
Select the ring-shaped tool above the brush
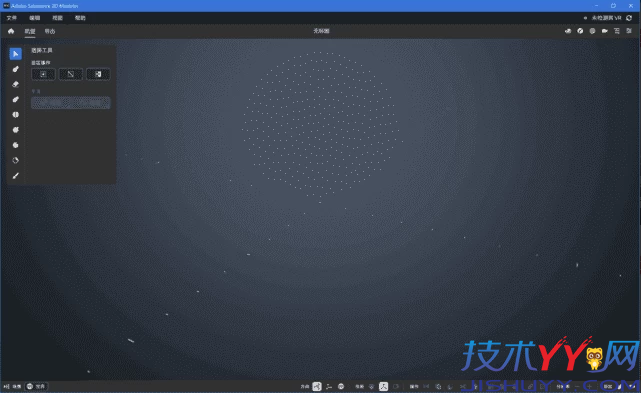point(16,160)
